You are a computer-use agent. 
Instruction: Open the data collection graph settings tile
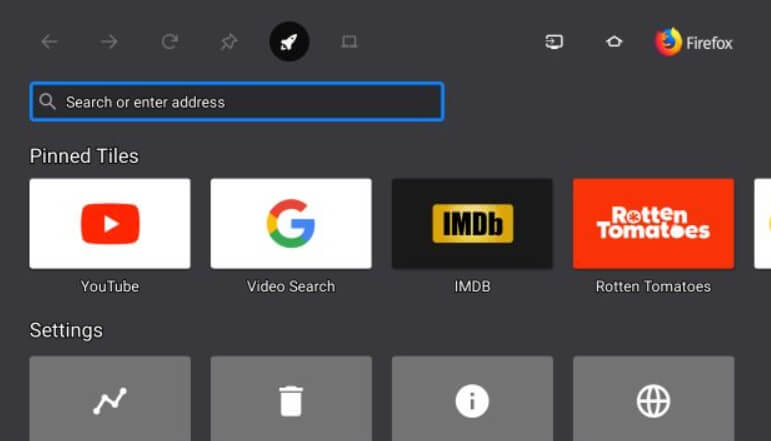click(x=110, y=399)
